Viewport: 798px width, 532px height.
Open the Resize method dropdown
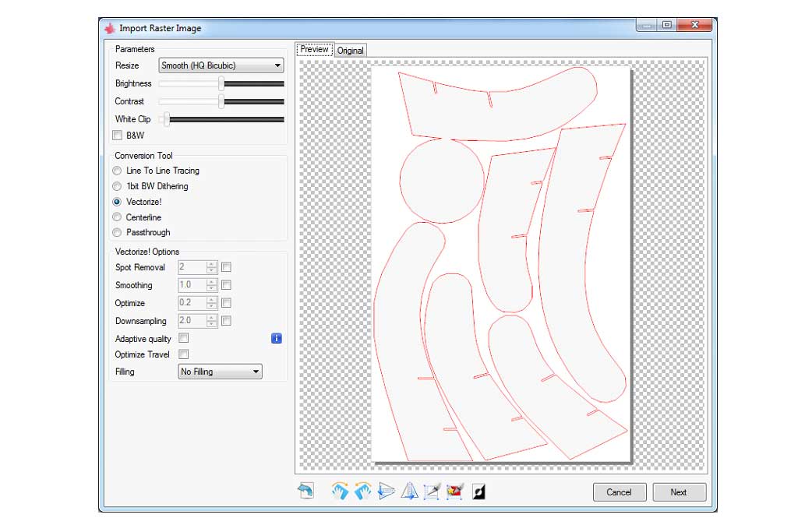pos(221,65)
